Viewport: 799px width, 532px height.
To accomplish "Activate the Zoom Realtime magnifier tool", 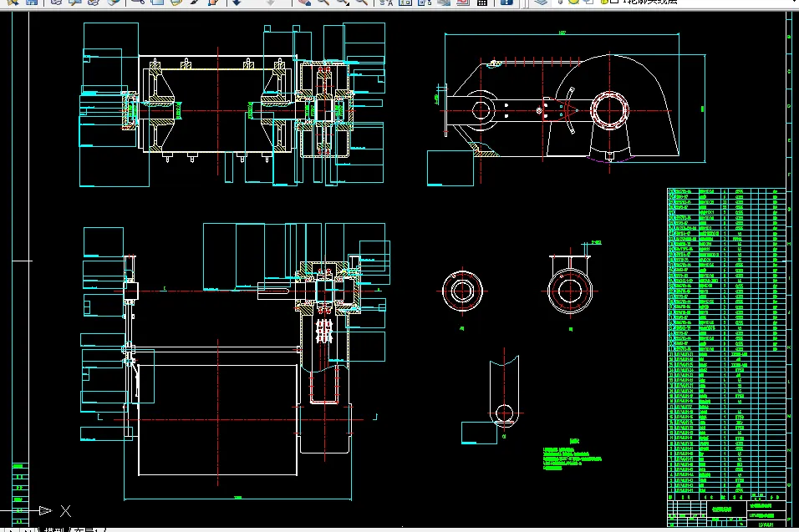I will 323,2.
